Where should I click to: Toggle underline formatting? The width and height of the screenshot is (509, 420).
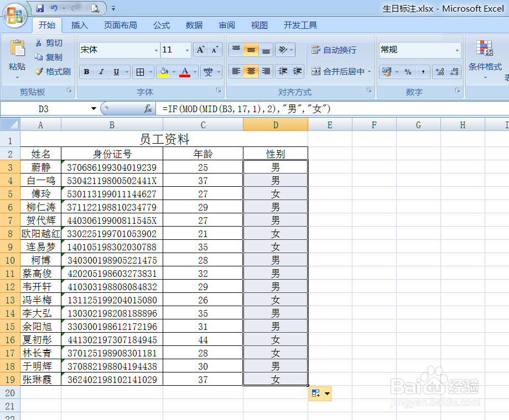116,72
